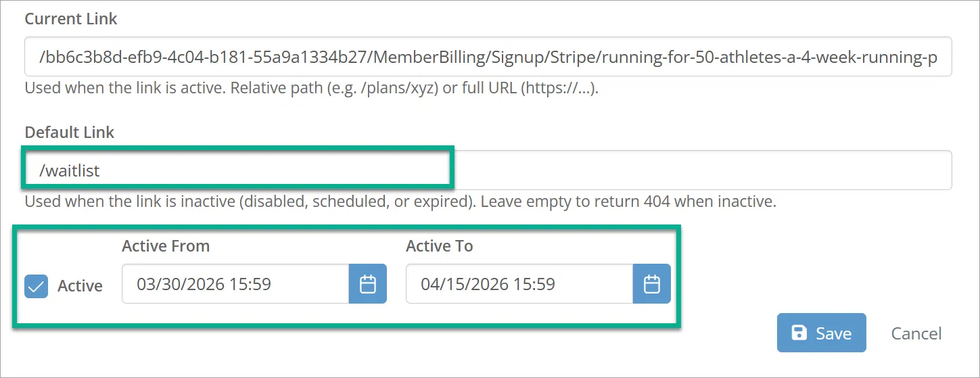Click the floppy disk icon on Save
The height and width of the screenshot is (378, 980).
[x=799, y=333]
